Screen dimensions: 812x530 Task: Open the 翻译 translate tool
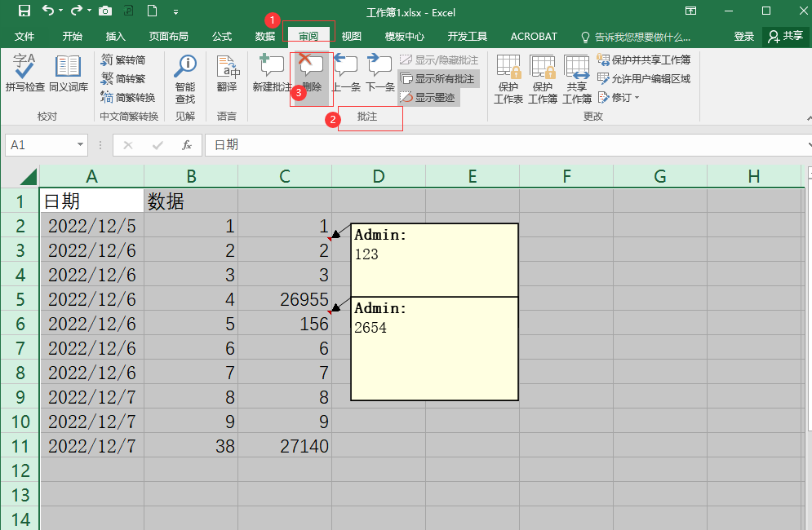click(x=227, y=73)
